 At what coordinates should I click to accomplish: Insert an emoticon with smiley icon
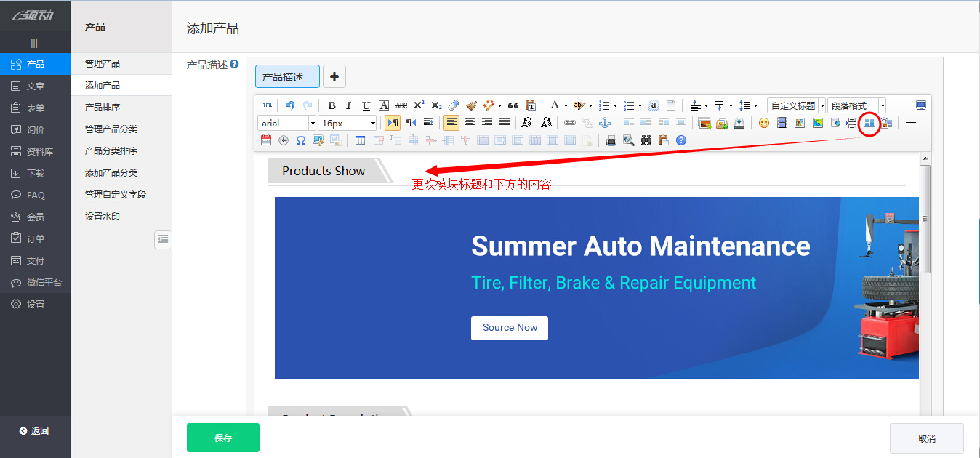coord(763,123)
